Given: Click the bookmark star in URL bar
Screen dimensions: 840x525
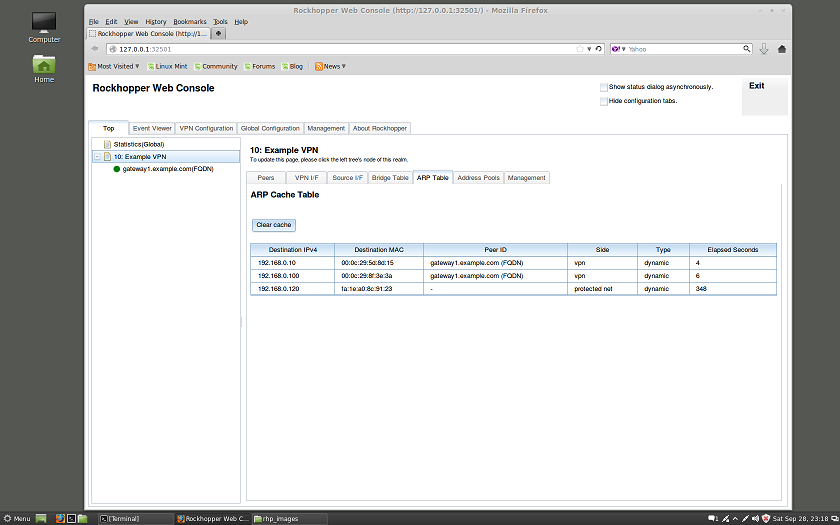Looking at the screenshot, I should click(579, 48).
